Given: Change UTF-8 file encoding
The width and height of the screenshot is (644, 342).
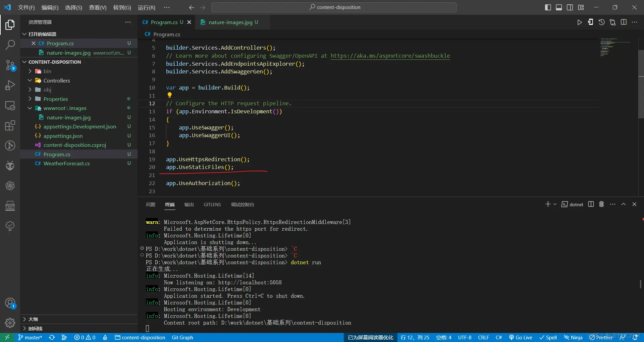Looking at the screenshot, I should pos(465,337).
